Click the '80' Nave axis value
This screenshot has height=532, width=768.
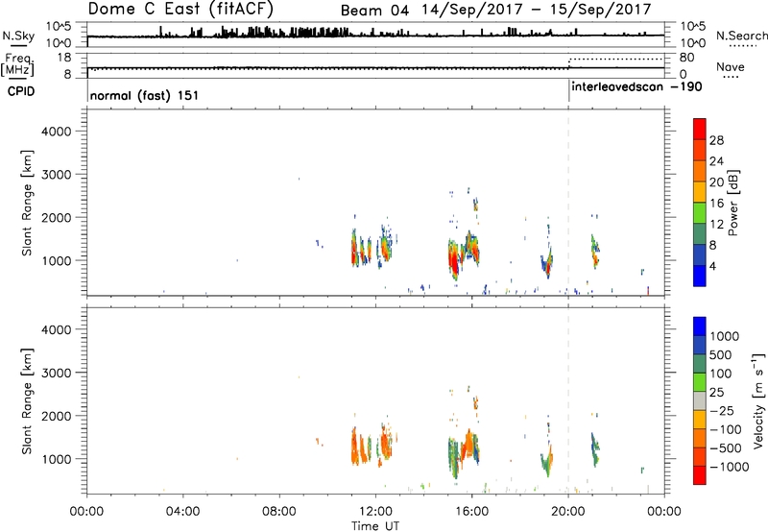pyautogui.click(x=687, y=58)
